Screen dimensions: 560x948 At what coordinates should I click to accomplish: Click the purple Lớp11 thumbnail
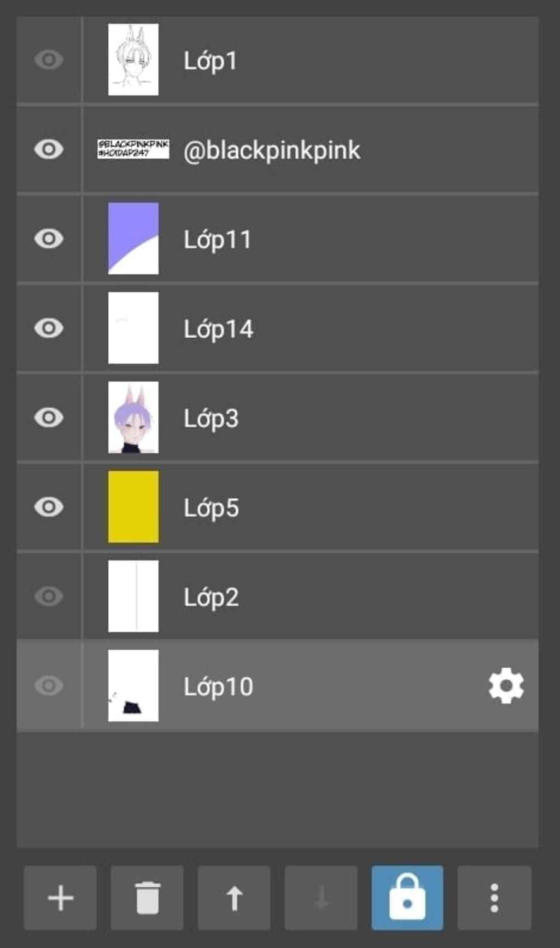133,239
